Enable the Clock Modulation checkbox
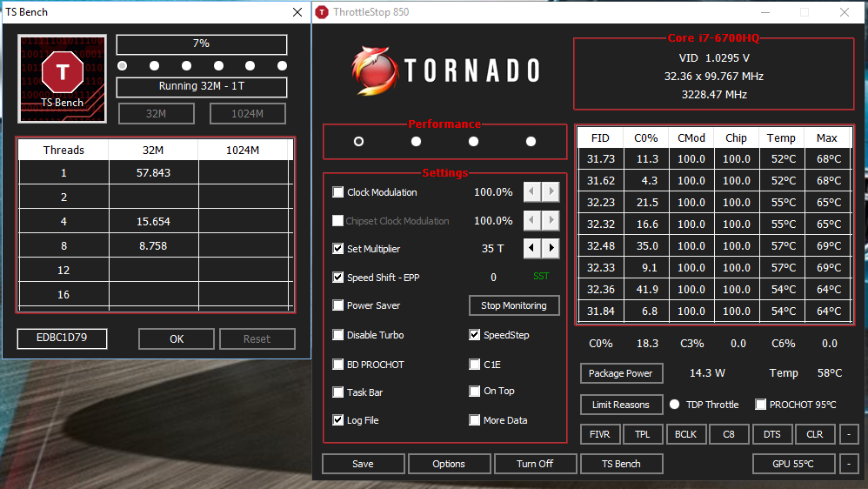This screenshot has height=489, width=868. click(x=337, y=192)
